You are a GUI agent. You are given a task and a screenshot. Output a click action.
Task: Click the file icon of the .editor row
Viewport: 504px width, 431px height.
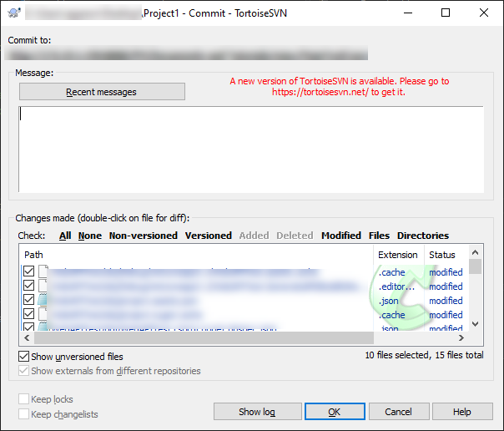click(x=43, y=286)
